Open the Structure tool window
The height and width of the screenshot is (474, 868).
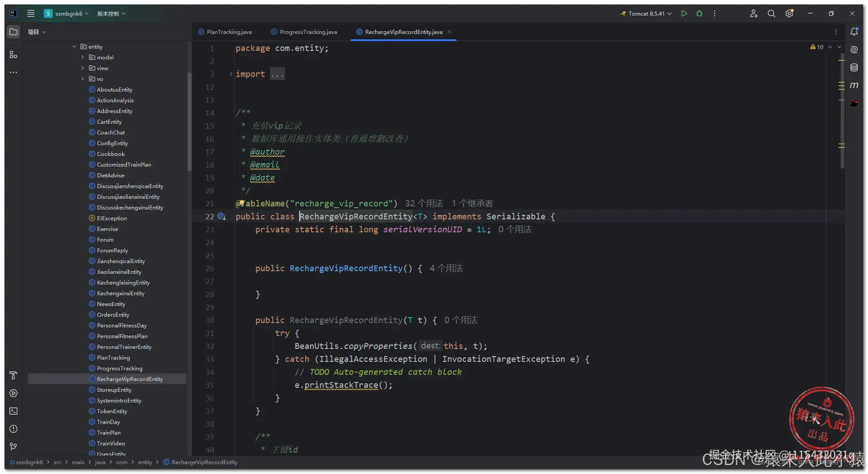point(13,55)
